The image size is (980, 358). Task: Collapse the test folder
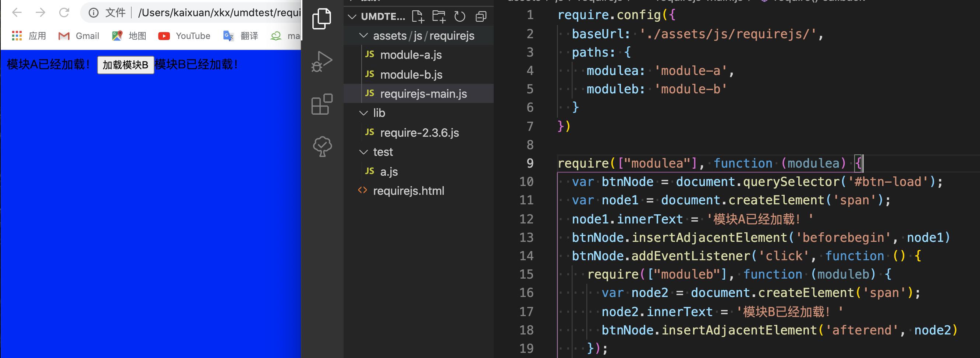364,152
